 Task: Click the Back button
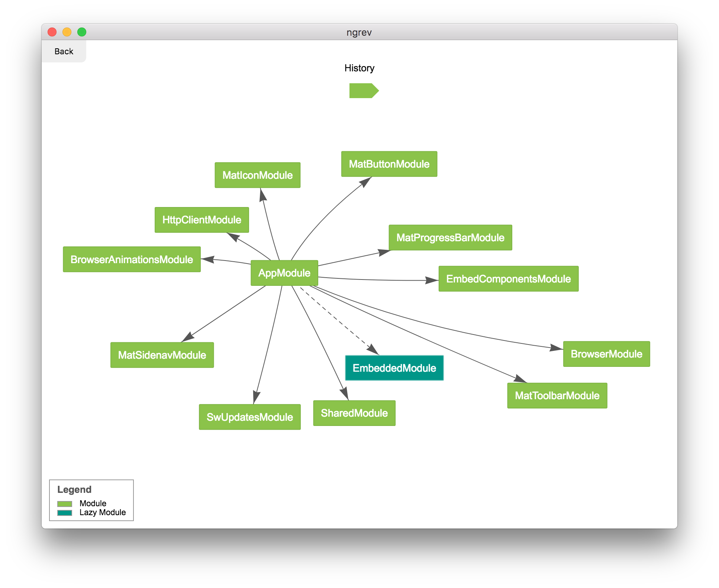pyautogui.click(x=64, y=51)
